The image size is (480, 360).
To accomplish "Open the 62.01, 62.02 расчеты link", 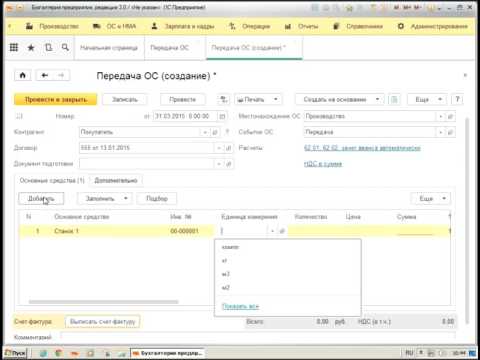I will pyautogui.click(x=362, y=148).
